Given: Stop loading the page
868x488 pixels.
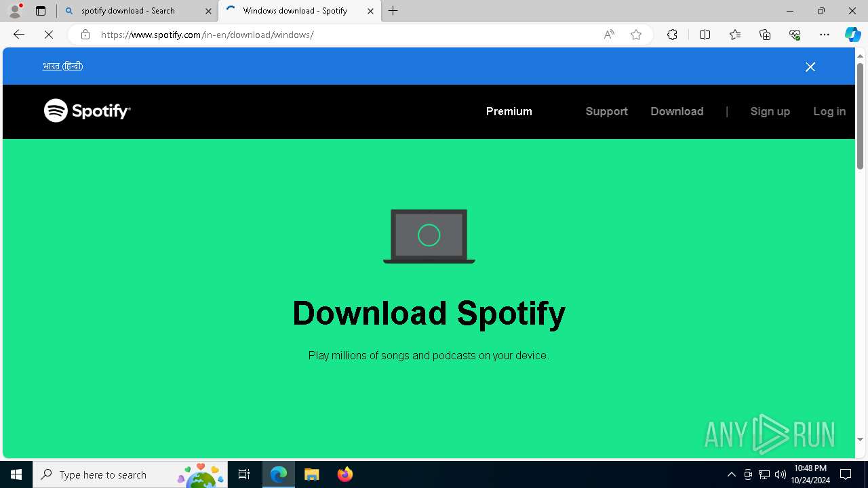Looking at the screenshot, I should coord(49,35).
